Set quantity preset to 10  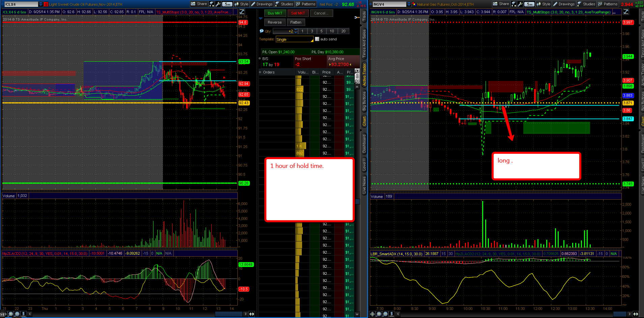[332, 31]
